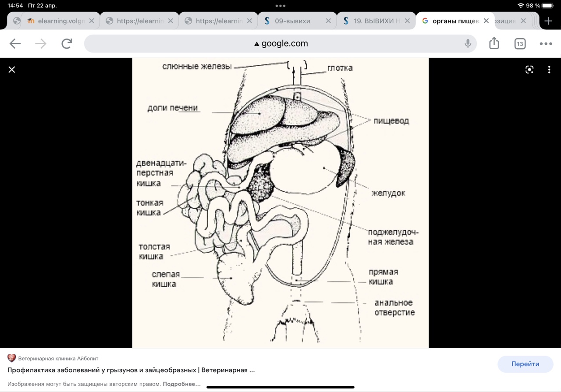Open the browser three-dots menu

(546, 43)
